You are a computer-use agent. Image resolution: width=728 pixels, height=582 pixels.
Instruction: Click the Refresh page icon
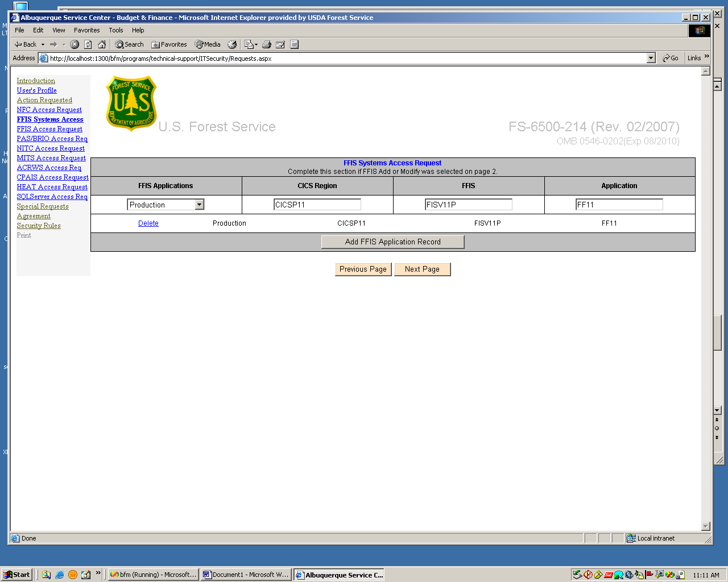coord(88,44)
